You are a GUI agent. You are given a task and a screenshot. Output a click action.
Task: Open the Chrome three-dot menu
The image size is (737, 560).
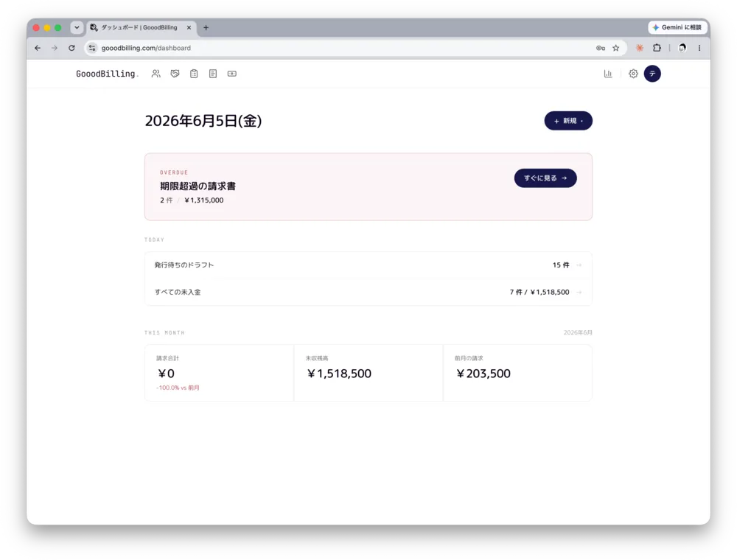coord(699,48)
